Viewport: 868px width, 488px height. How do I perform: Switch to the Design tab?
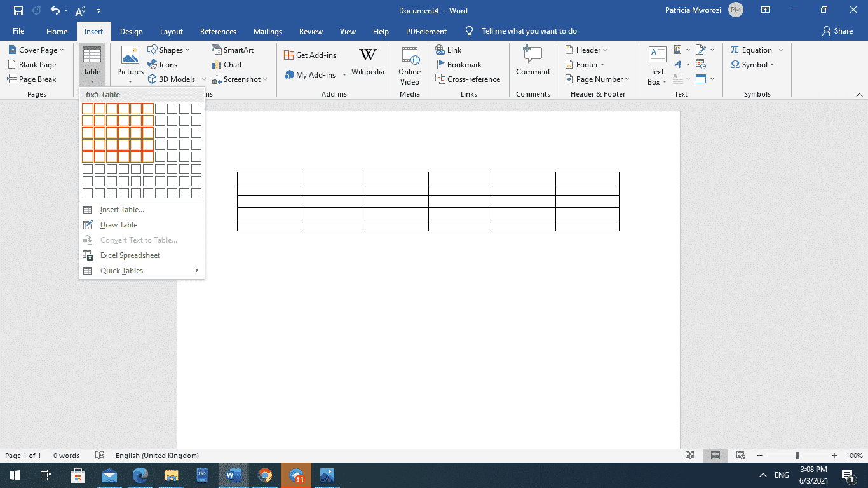click(131, 30)
